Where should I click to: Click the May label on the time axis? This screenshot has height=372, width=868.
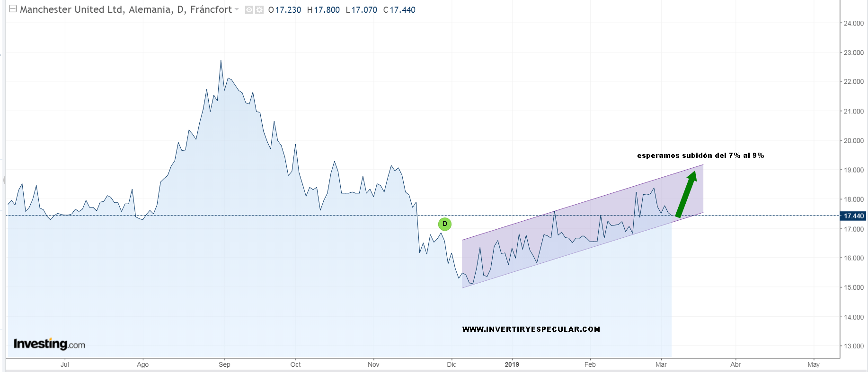pos(813,364)
